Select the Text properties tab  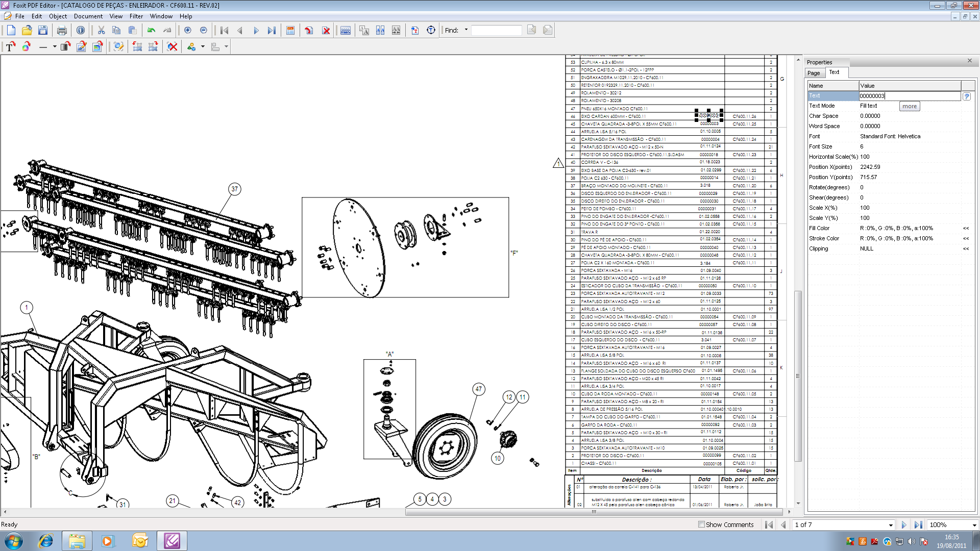(x=835, y=72)
